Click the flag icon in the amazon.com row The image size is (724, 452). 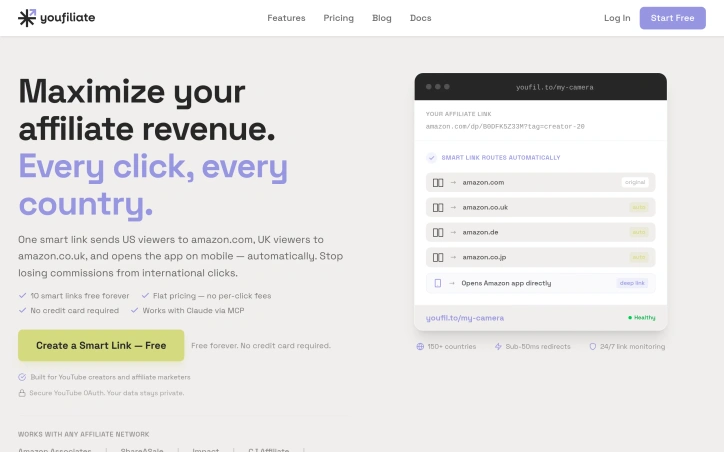tap(438, 183)
